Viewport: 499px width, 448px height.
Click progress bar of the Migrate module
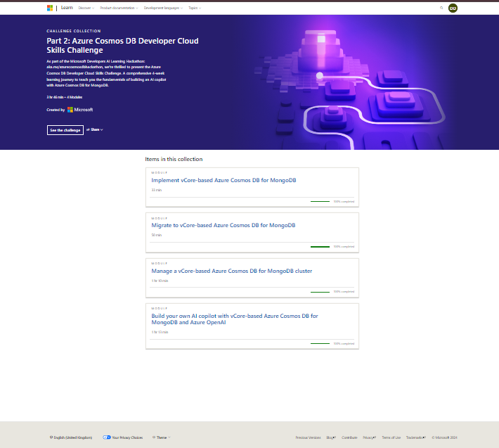(x=320, y=247)
